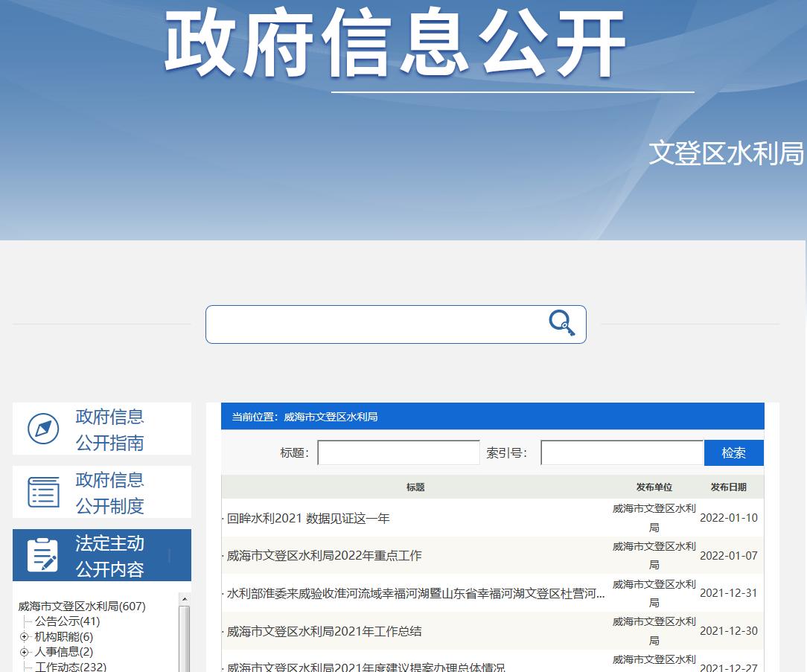Click into the large site search box
This screenshot has height=672, width=807.
pyautogui.click(x=376, y=324)
